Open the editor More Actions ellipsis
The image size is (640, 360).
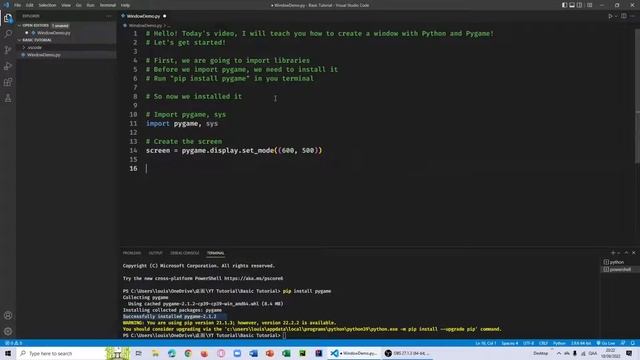pos(632,16)
